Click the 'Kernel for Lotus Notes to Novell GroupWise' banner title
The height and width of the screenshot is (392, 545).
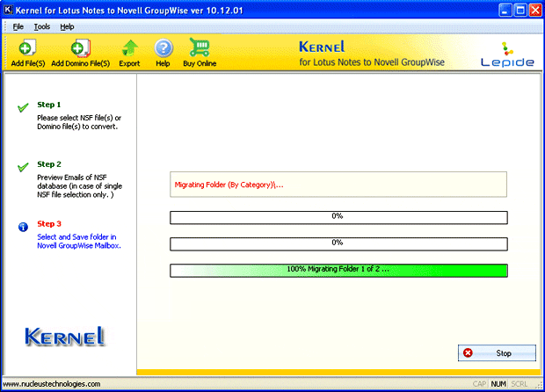(x=372, y=54)
